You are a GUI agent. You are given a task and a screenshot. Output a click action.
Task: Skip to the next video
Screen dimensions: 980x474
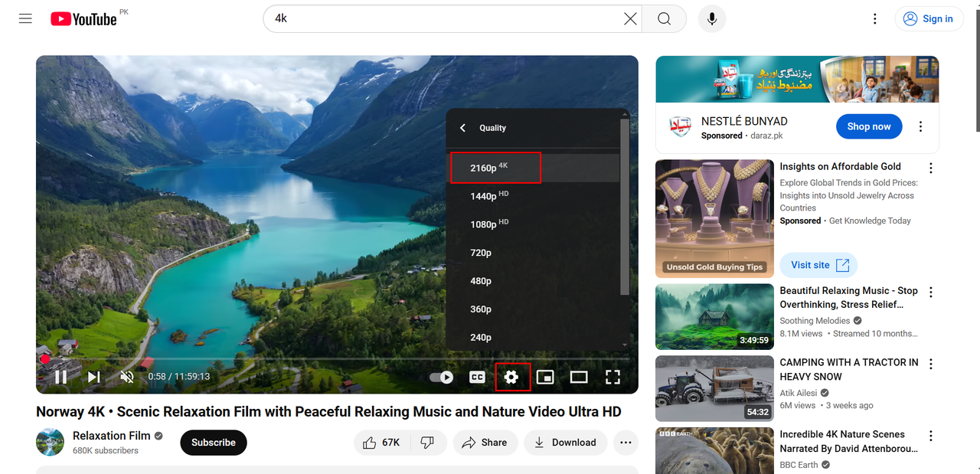tap(93, 377)
